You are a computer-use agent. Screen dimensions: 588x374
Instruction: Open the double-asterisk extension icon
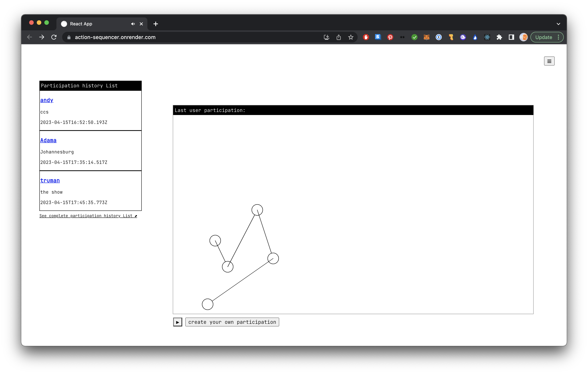pyautogui.click(x=402, y=37)
